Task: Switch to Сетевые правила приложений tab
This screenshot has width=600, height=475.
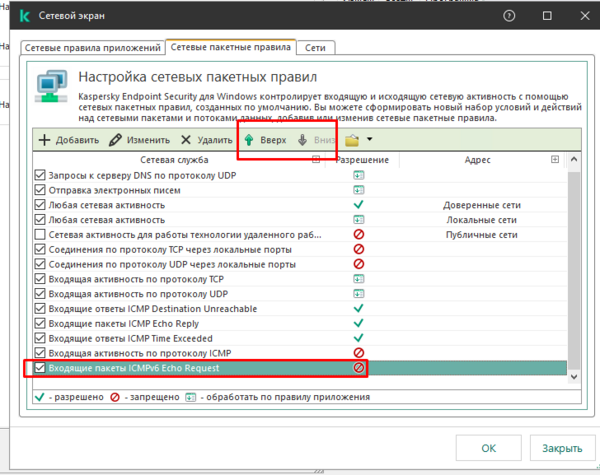Action: (x=92, y=47)
